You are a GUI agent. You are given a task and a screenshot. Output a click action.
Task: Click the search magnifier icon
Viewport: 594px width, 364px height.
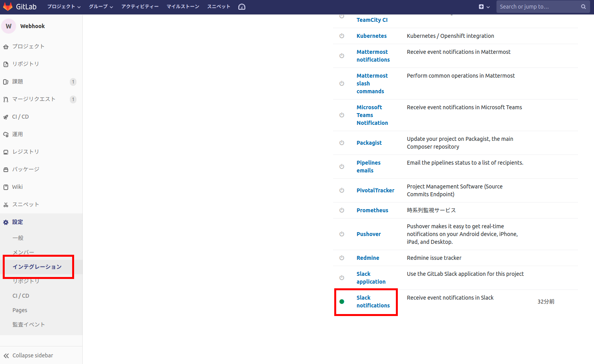click(x=583, y=7)
